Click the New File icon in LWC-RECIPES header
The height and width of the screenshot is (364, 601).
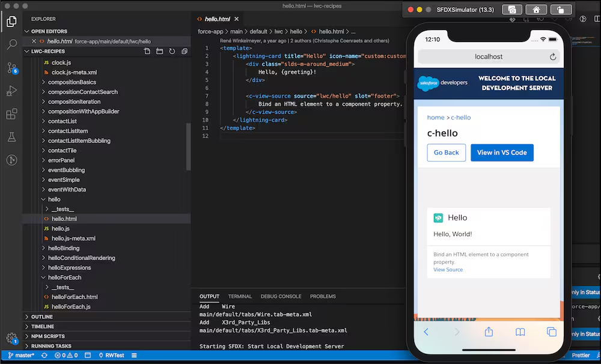147,51
